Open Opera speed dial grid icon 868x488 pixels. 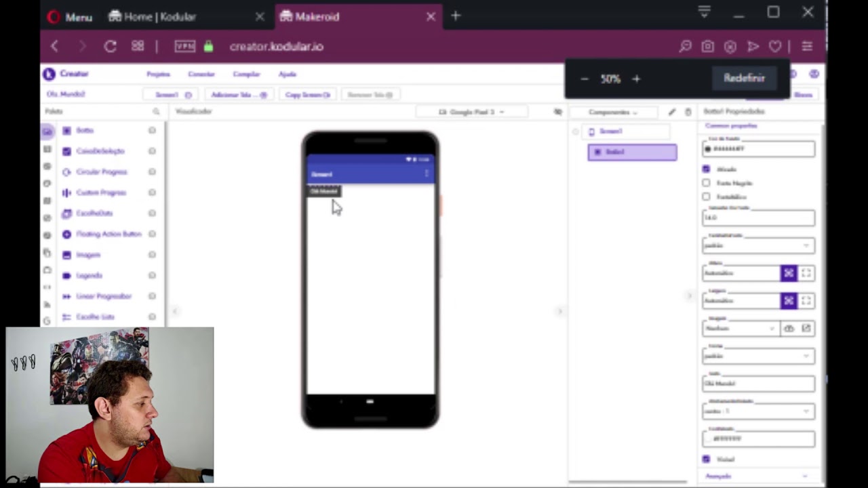point(138,46)
